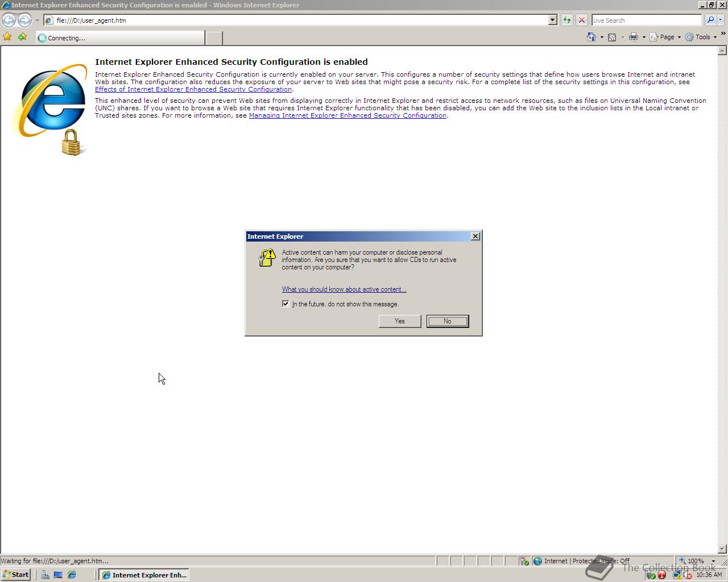The height and width of the screenshot is (582, 728).
Task: Click Internet Explorer Enh... taskbar button
Action: click(x=144, y=575)
